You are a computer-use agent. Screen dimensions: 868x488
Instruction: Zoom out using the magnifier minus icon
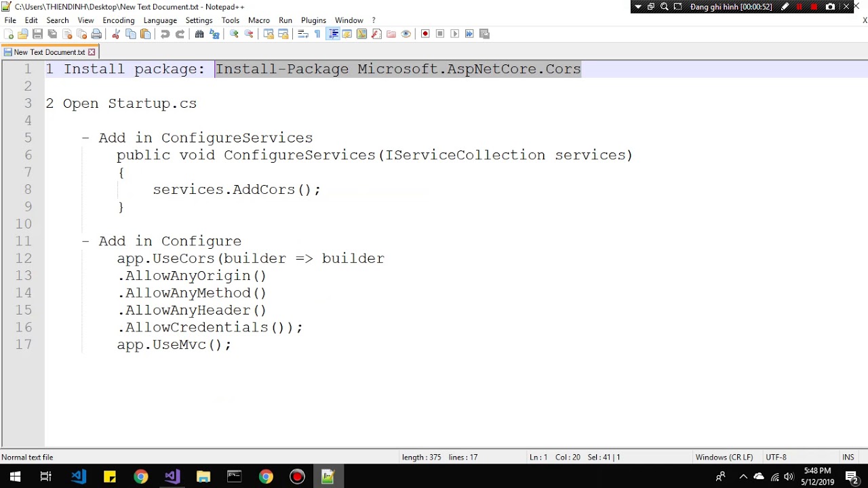pyautogui.click(x=249, y=34)
